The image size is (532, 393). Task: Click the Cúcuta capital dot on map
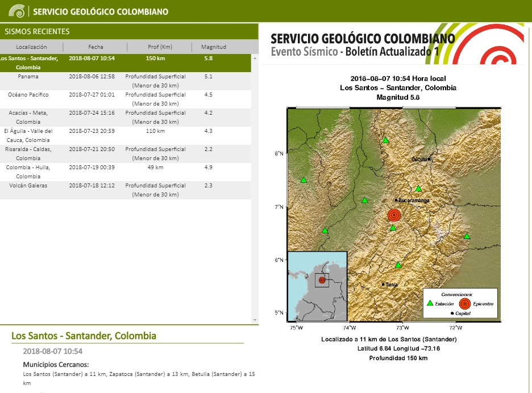(x=430, y=160)
